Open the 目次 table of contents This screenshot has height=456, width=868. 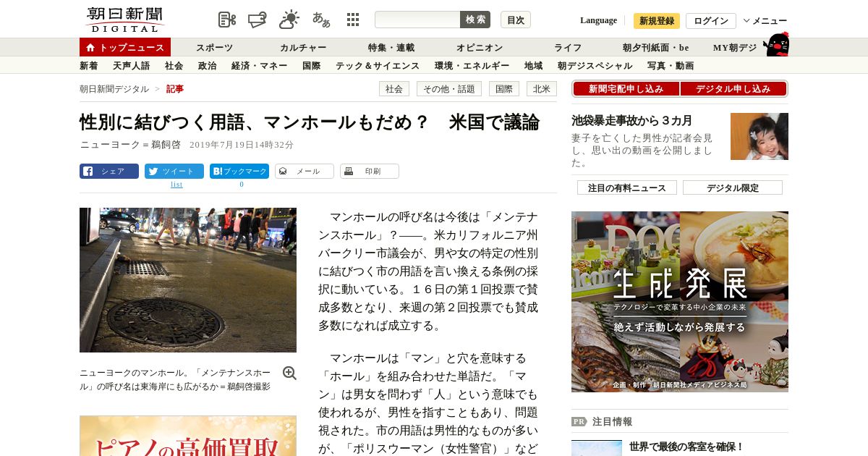click(516, 20)
